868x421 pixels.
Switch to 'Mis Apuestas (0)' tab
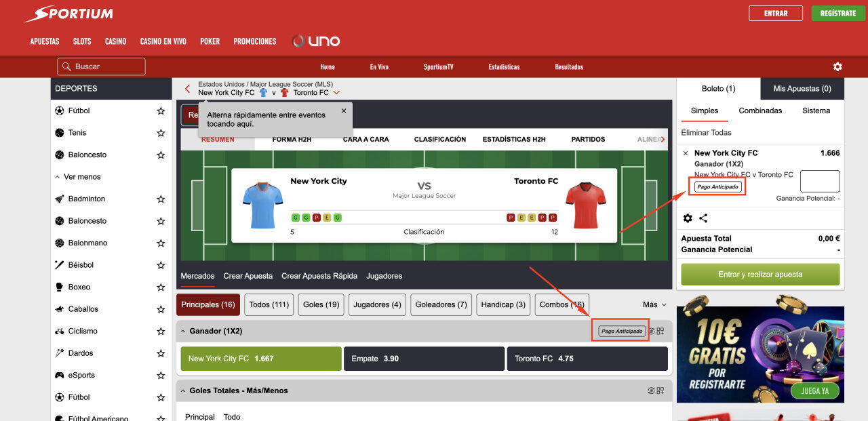tap(802, 89)
